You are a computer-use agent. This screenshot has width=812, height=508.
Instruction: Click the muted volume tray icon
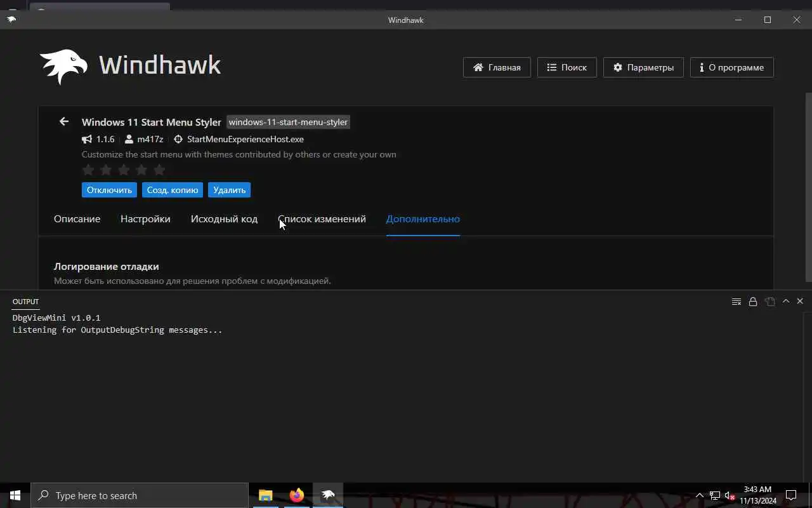(x=730, y=495)
